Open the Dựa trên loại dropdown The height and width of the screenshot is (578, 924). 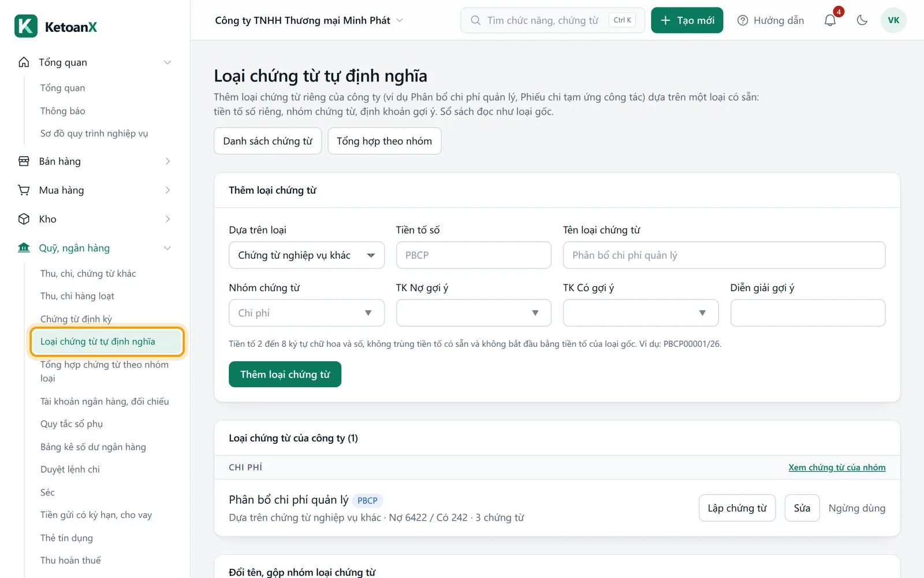pyautogui.click(x=307, y=255)
